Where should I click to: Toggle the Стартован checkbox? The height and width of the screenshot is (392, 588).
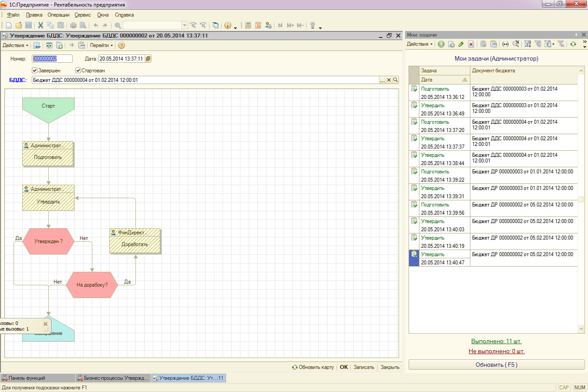[78, 70]
